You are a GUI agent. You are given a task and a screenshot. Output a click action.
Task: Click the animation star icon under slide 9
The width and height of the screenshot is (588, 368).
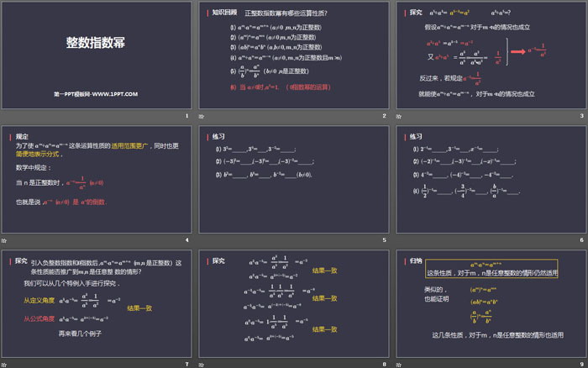tap(399, 365)
